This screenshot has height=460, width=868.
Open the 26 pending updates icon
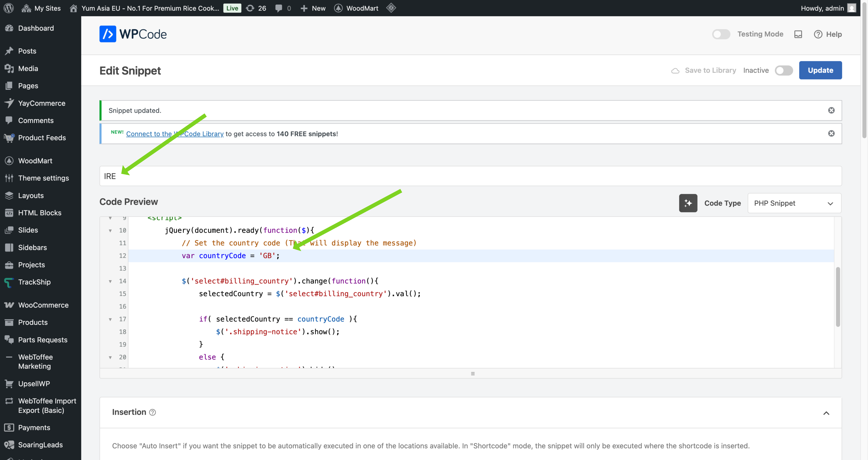coord(256,8)
